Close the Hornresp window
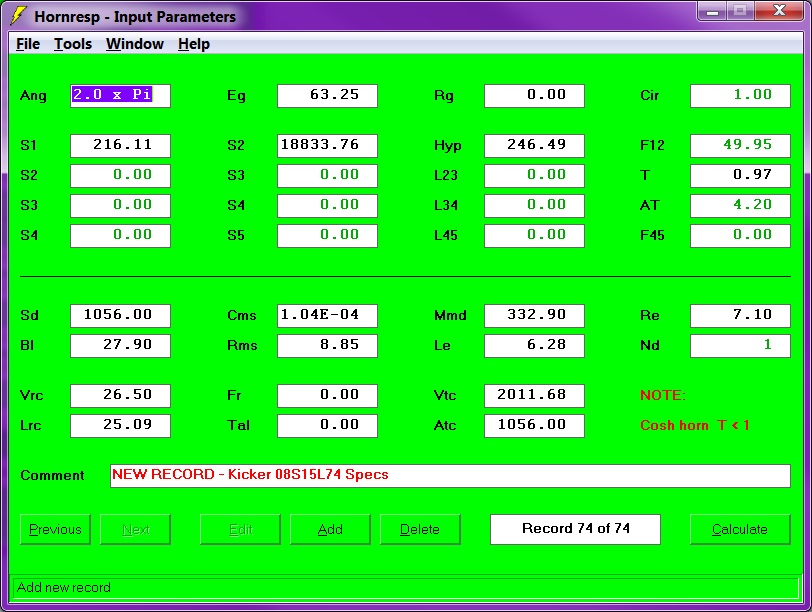812x612 pixels. (779, 11)
